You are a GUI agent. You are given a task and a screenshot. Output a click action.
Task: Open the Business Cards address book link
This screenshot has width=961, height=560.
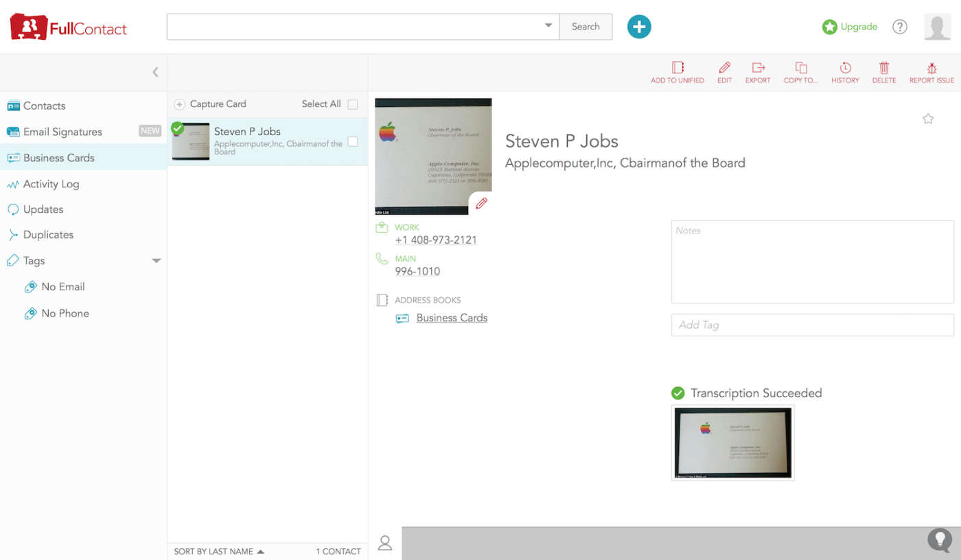452,318
